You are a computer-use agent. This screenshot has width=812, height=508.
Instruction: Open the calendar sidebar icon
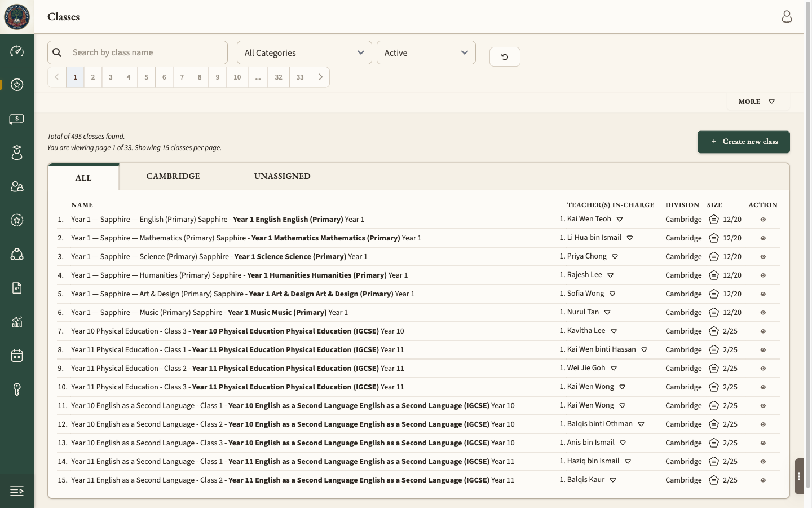pyautogui.click(x=17, y=356)
